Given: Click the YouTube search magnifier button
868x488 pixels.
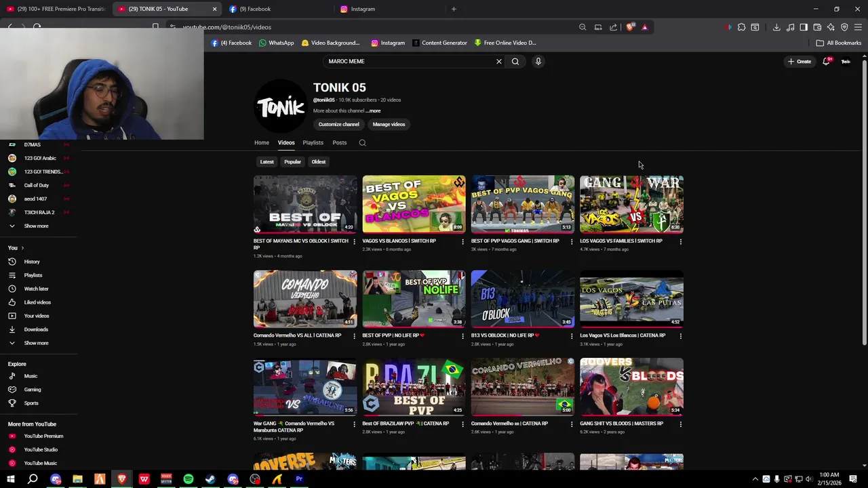Looking at the screenshot, I should [x=515, y=61].
